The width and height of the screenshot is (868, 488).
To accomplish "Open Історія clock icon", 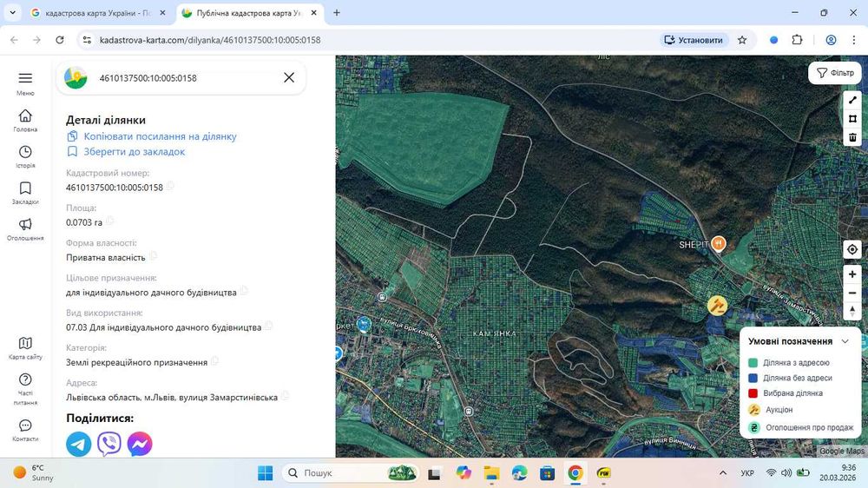I will pyautogui.click(x=25, y=152).
